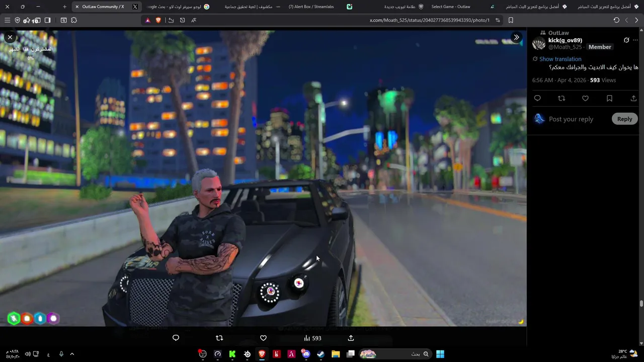Click the share icon below the photo
The width and height of the screenshot is (644, 362).
351,338
